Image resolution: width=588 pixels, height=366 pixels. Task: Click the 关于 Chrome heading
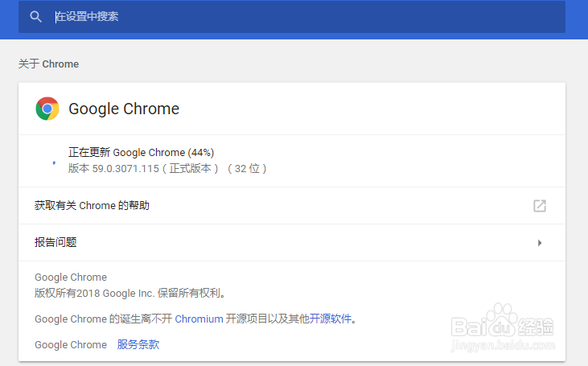pos(49,64)
